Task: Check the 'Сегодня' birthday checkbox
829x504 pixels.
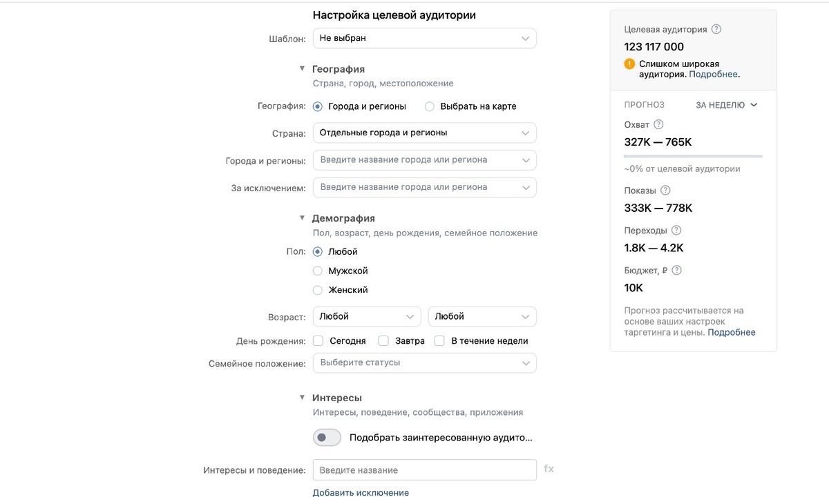Action: coord(318,340)
